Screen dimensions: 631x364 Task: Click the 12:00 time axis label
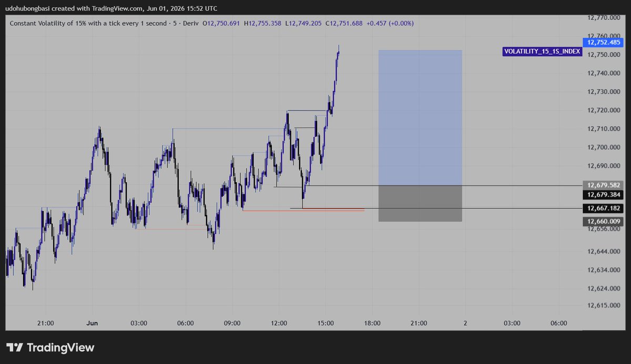pos(279,323)
